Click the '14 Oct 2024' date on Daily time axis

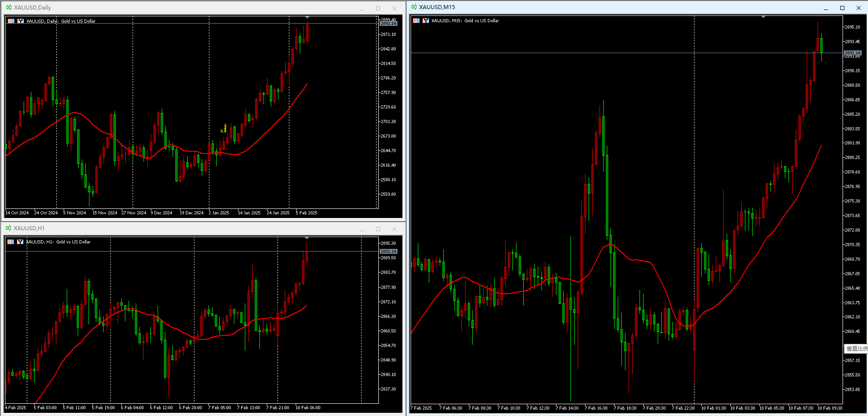point(17,213)
